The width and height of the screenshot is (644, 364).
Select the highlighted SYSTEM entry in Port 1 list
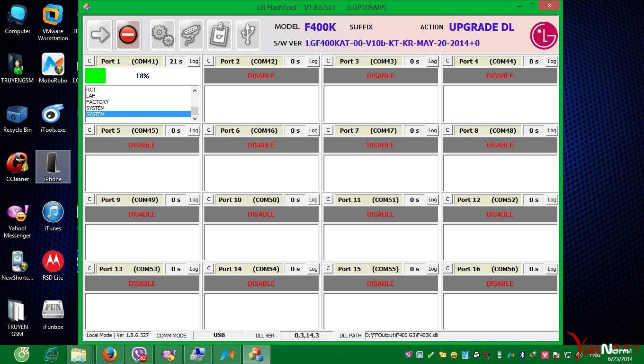[138, 114]
